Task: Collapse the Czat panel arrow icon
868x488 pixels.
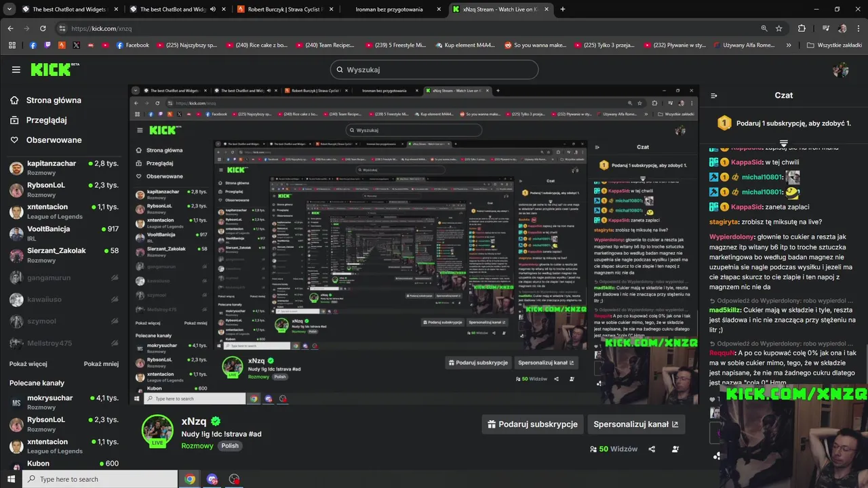Action: (714, 96)
